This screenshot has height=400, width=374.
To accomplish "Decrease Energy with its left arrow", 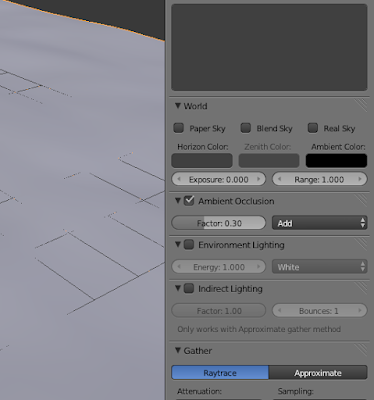I will 179,267.
